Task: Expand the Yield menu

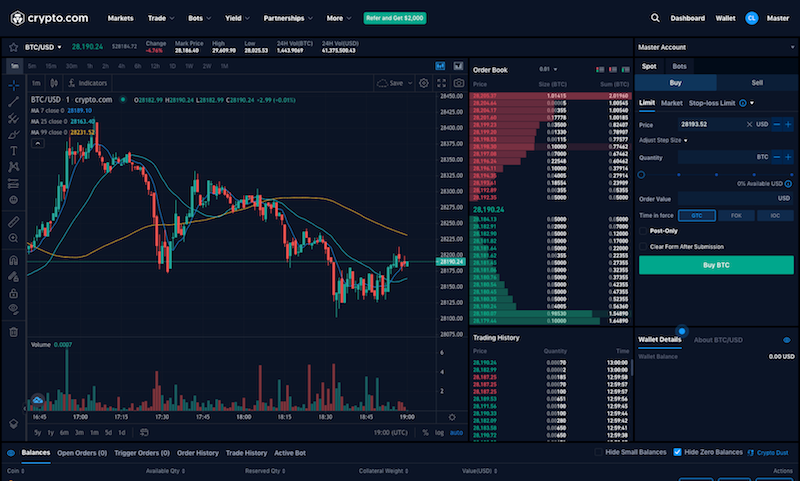Action: point(237,18)
